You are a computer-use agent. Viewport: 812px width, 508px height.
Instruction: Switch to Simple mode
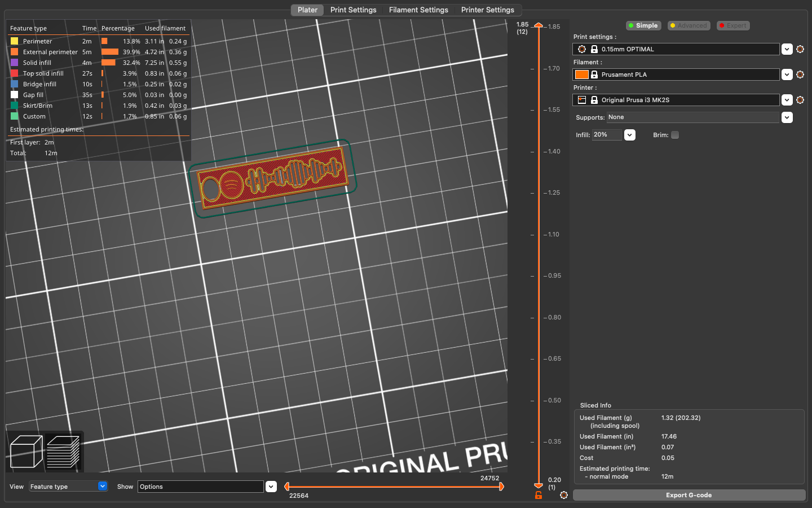[x=643, y=25]
